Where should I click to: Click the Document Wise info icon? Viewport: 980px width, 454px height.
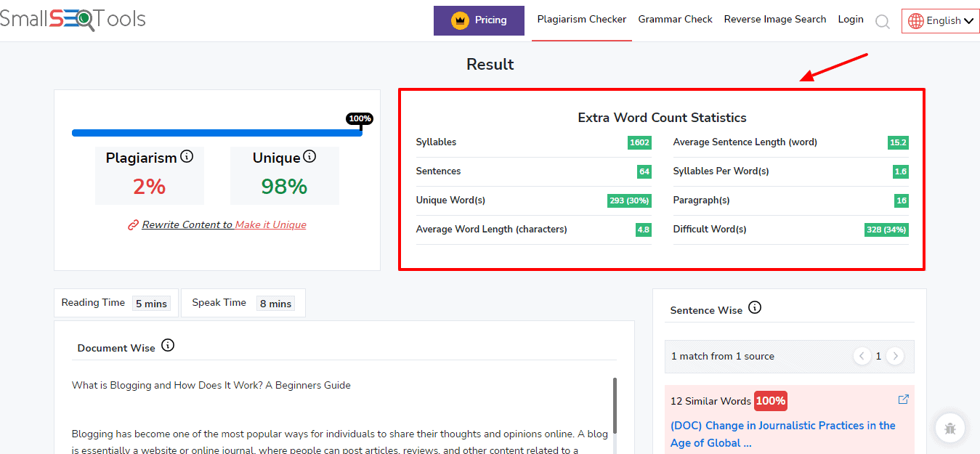tap(168, 346)
